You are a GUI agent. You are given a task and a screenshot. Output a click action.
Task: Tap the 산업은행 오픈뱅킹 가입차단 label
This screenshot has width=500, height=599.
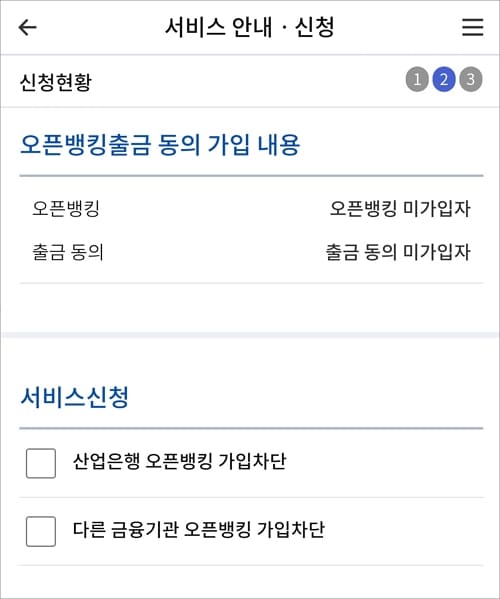click(x=179, y=461)
